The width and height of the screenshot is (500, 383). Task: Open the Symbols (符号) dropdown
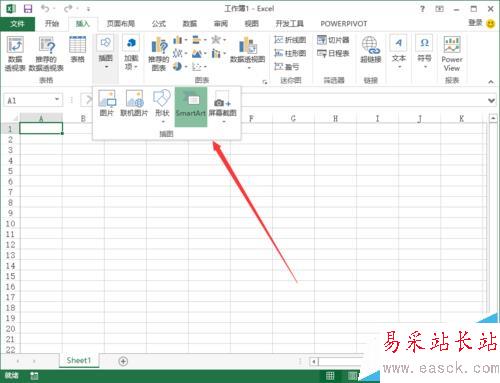424,52
